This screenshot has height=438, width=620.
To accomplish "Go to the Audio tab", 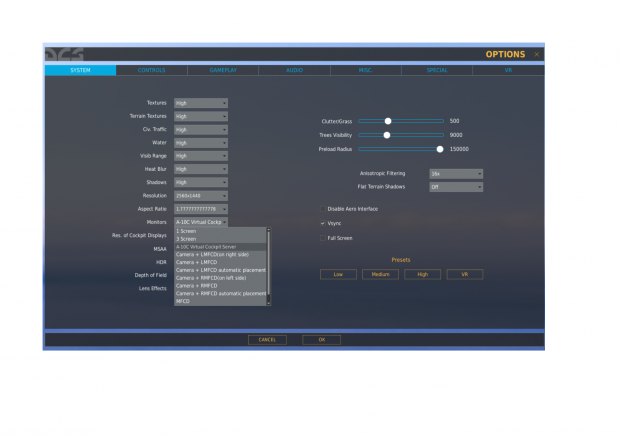I will [x=294, y=71].
